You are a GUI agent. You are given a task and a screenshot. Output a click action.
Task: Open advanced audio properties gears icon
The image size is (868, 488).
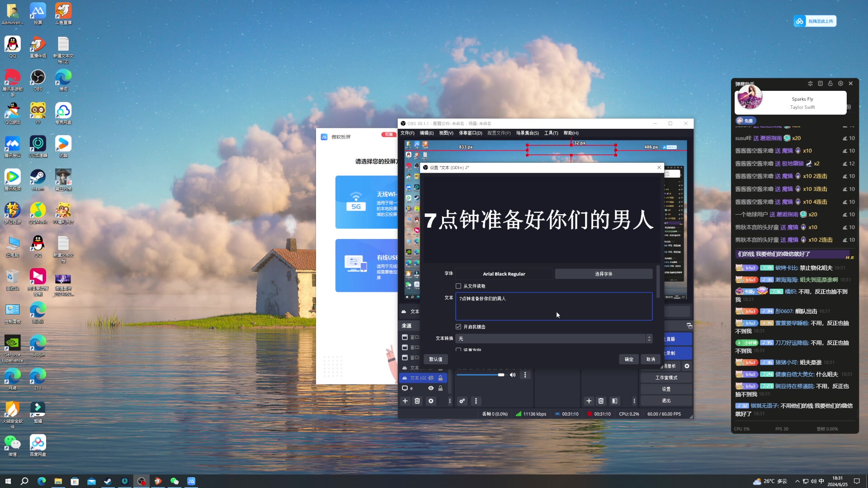point(462,401)
